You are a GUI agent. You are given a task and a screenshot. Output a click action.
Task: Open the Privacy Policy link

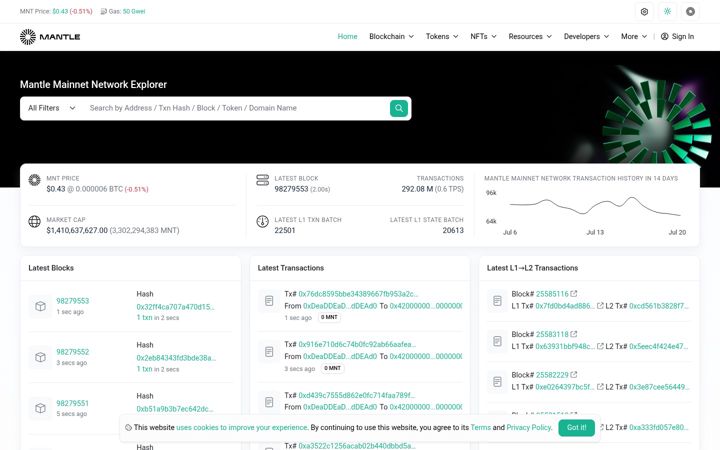point(528,428)
